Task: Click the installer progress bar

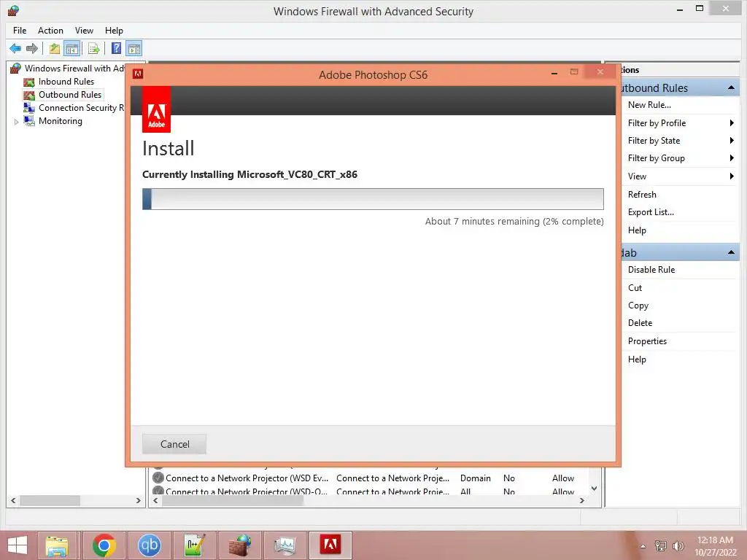Action: point(373,199)
